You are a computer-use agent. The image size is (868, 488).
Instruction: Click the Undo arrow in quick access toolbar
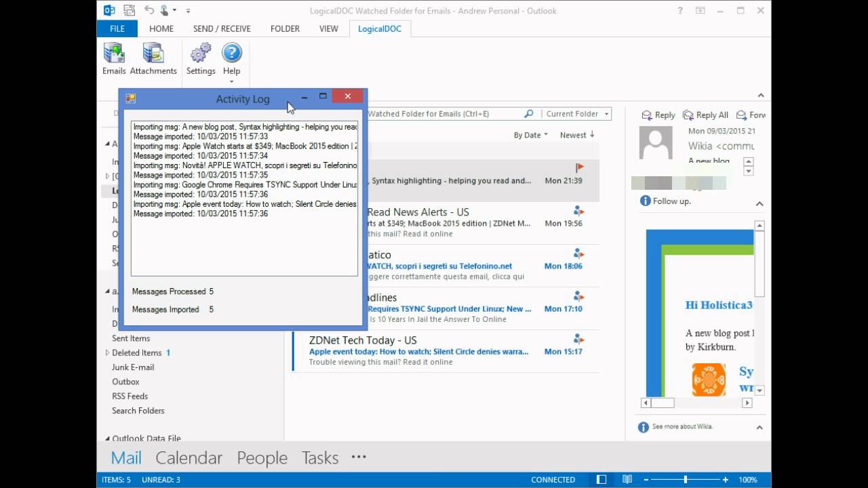point(149,10)
